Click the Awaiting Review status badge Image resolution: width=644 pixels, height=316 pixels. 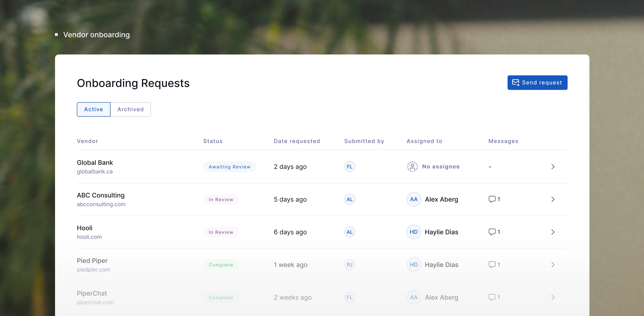pos(229,167)
